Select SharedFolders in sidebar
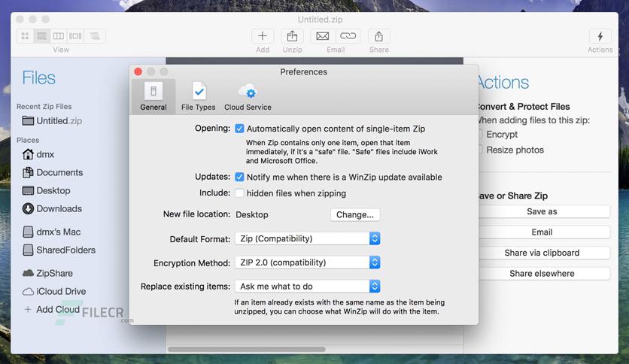The height and width of the screenshot is (364, 629). [59, 250]
